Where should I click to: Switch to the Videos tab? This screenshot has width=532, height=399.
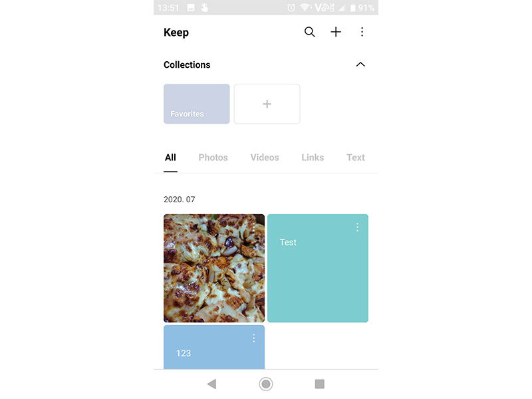(265, 158)
